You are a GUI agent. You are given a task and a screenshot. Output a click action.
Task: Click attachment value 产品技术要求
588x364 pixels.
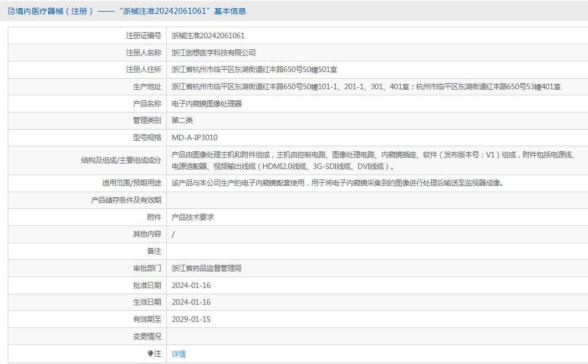click(x=192, y=217)
